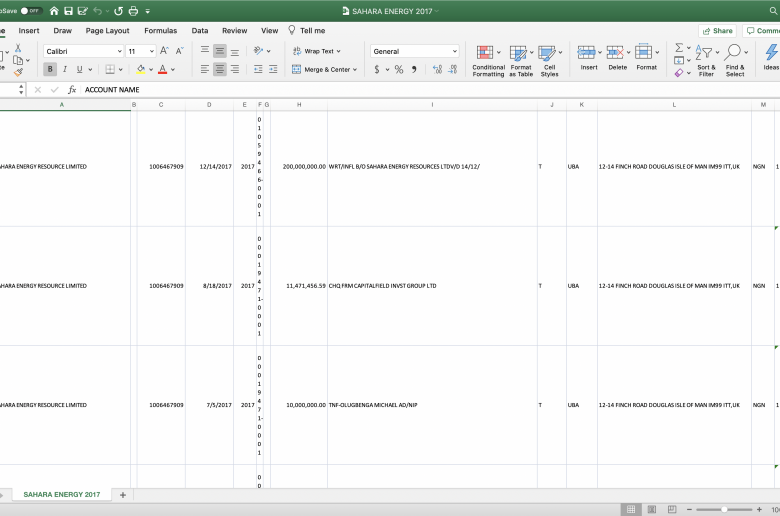This screenshot has width=780, height=516.
Task: Select Bottom Align icon
Action: (x=235, y=51)
